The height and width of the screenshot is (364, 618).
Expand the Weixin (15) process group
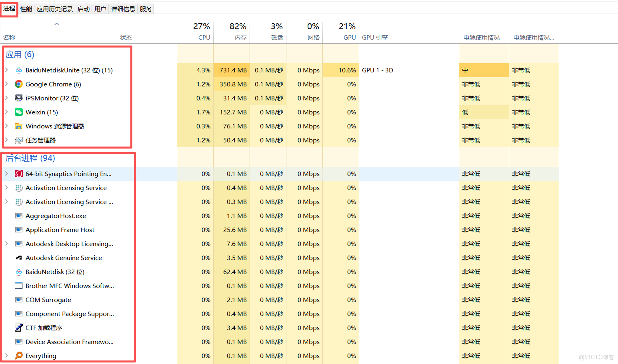pos(6,112)
